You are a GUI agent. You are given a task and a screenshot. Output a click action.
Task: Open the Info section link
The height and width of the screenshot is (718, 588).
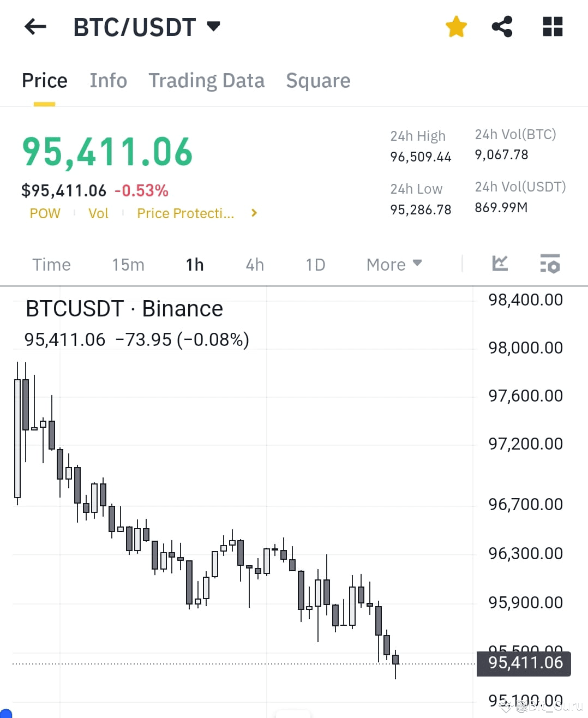click(x=108, y=80)
